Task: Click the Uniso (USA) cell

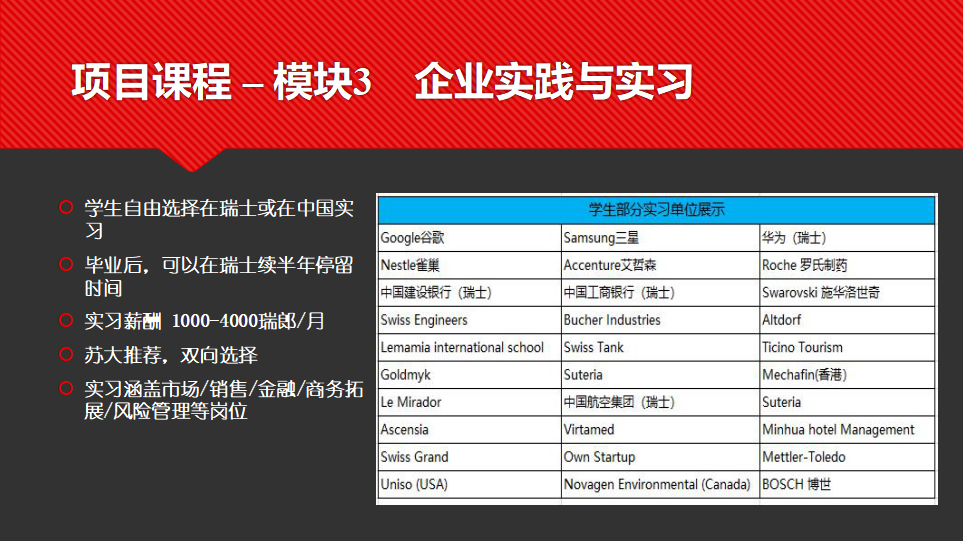Action: point(470,485)
